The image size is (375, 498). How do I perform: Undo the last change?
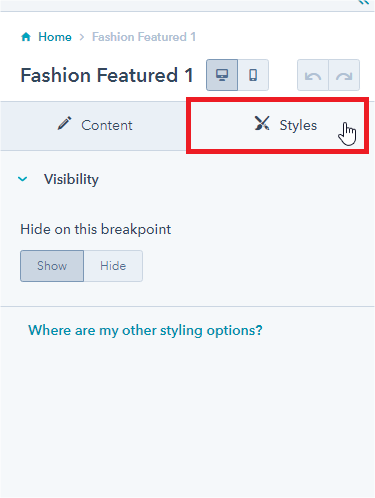pyautogui.click(x=313, y=75)
